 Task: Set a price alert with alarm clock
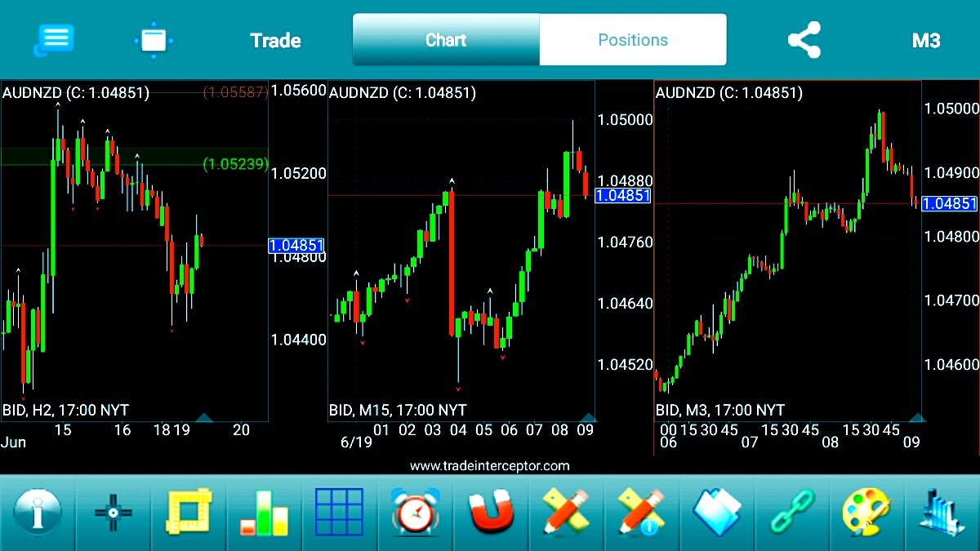(415, 513)
